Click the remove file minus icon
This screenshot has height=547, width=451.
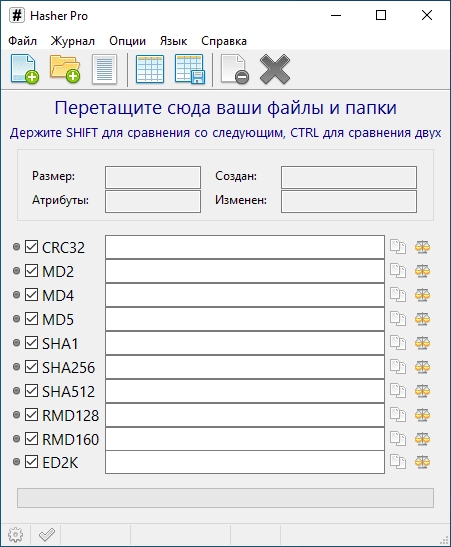235,69
